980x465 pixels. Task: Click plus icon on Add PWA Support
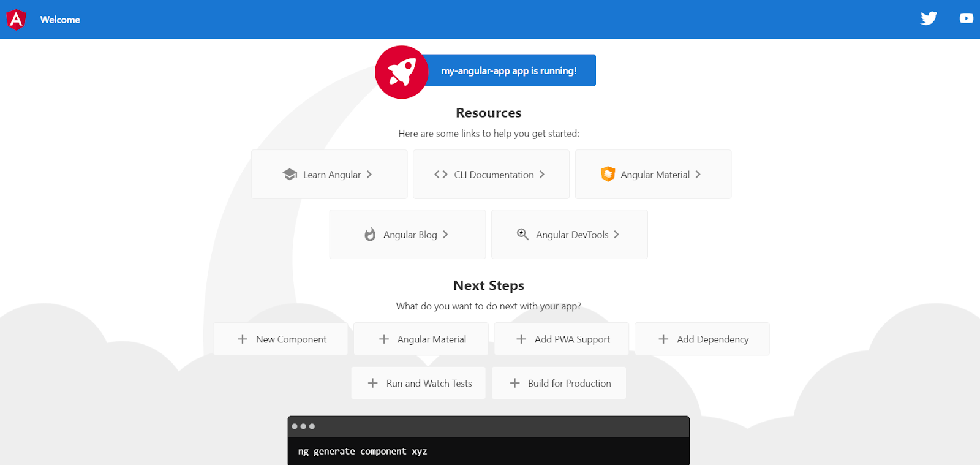(521, 339)
